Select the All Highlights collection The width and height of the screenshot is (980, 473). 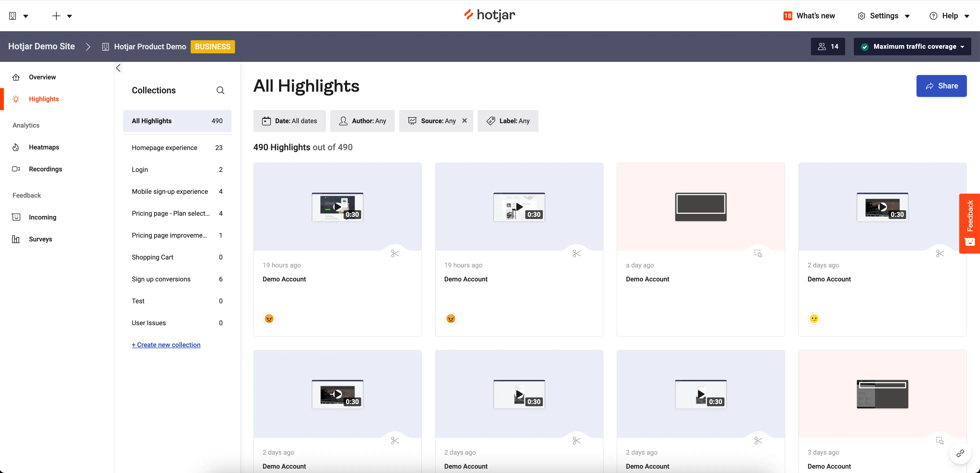(x=177, y=121)
